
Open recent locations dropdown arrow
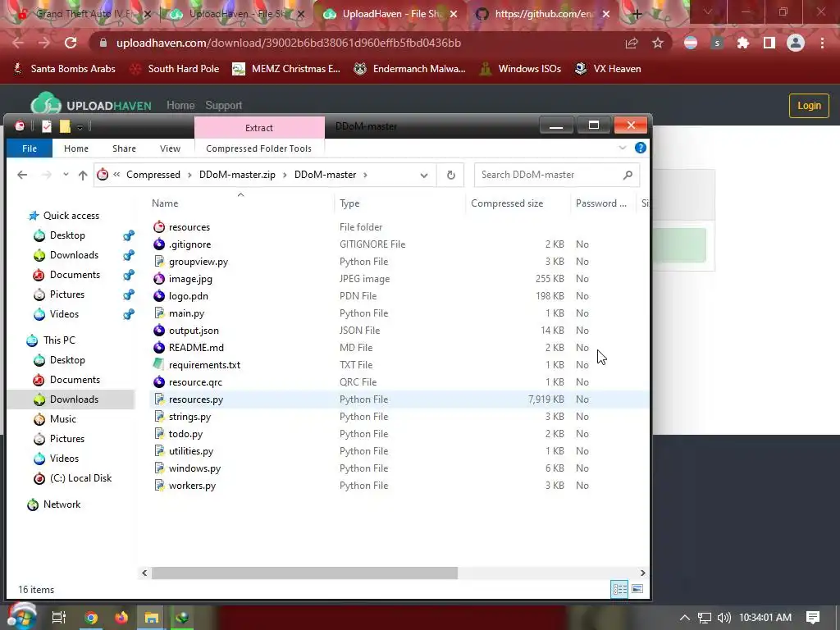[x=66, y=175]
